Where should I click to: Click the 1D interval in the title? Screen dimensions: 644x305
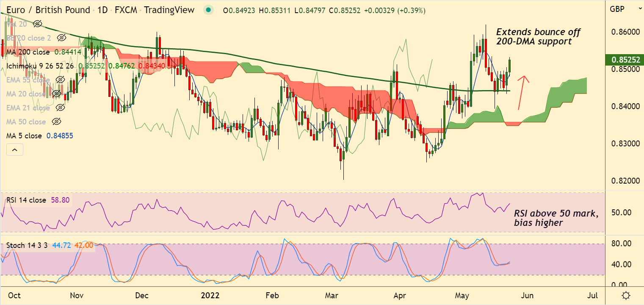coord(102,10)
